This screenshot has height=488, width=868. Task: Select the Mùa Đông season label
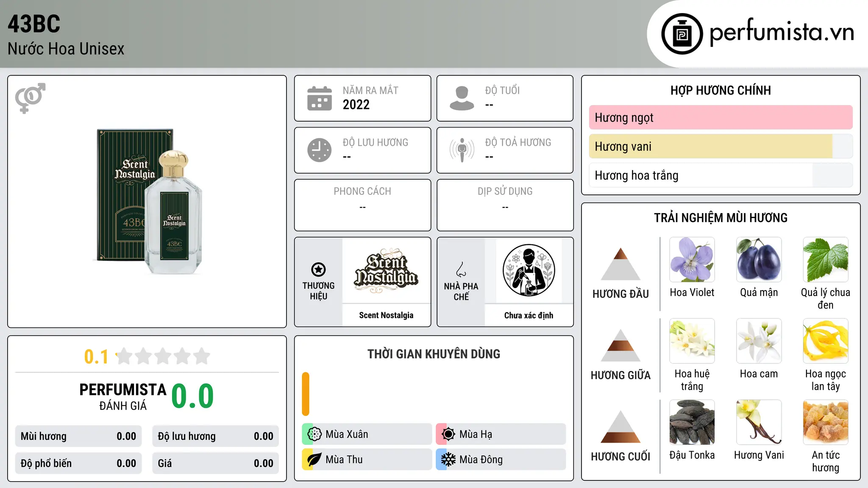pyautogui.click(x=481, y=460)
